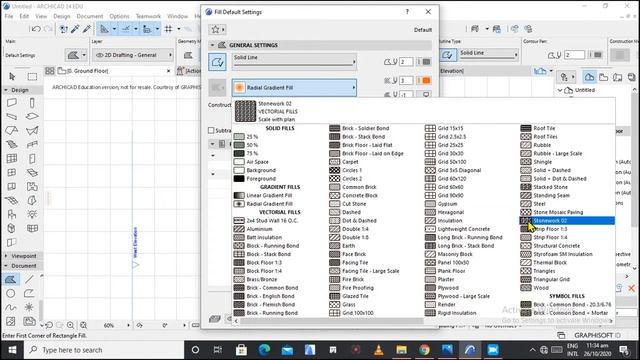This screenshot has height=360, width=640.
Task: Open the File menu
Action: coord(9,16)
